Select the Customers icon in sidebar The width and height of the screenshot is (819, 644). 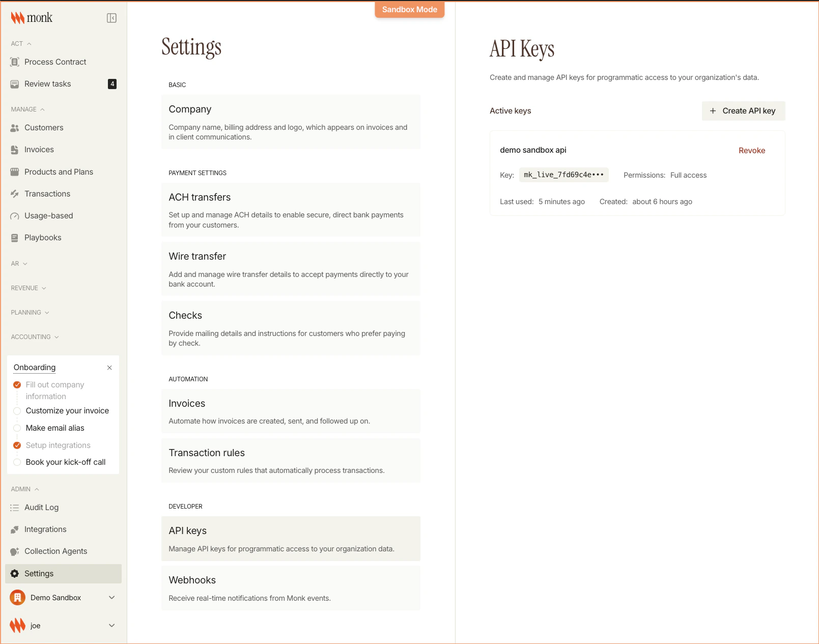14,127
